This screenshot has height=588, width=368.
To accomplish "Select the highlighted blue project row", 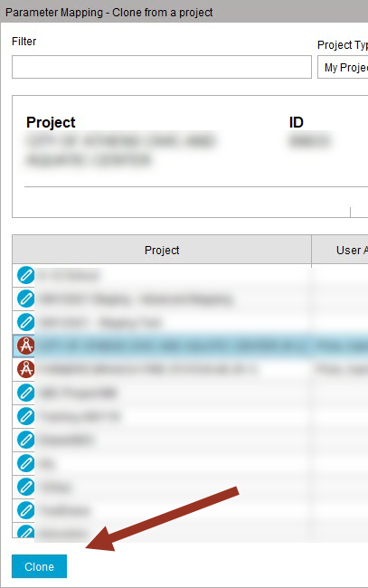I will pos(191,346).
